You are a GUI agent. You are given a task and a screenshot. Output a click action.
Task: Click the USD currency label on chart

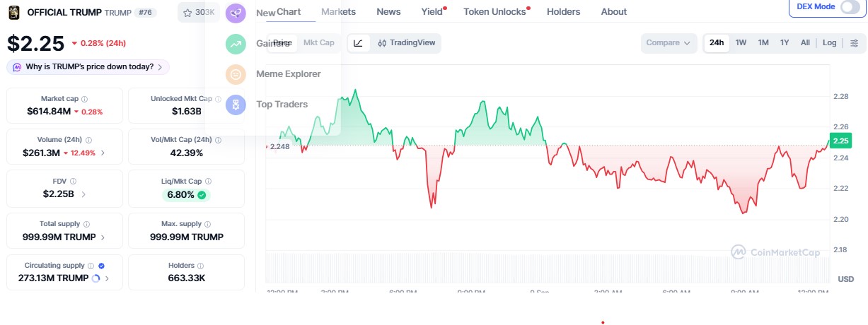tap(845, 279)
